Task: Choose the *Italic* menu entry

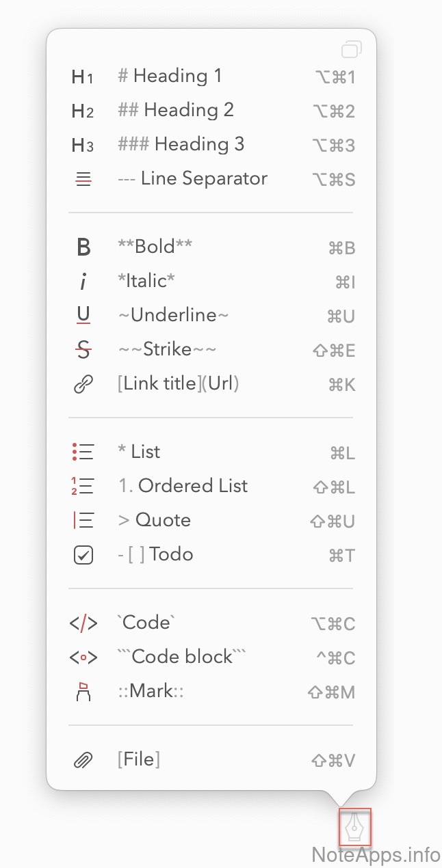Action: pyautogui.click(x=146, y=281)
